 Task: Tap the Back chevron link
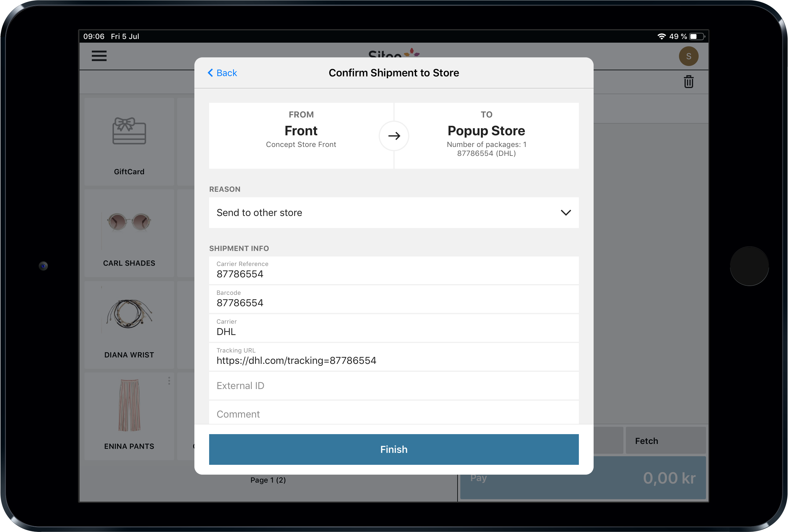(x=222, y=73)
